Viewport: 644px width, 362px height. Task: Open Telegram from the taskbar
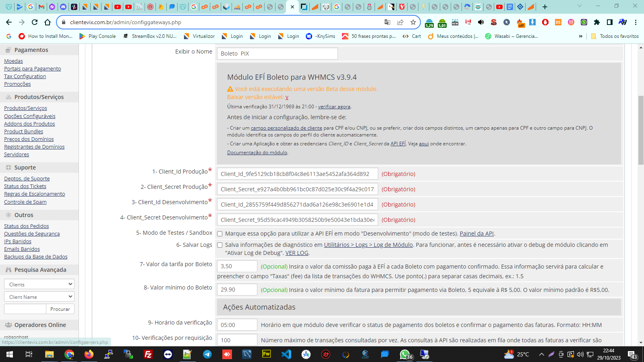coord(207,354)
